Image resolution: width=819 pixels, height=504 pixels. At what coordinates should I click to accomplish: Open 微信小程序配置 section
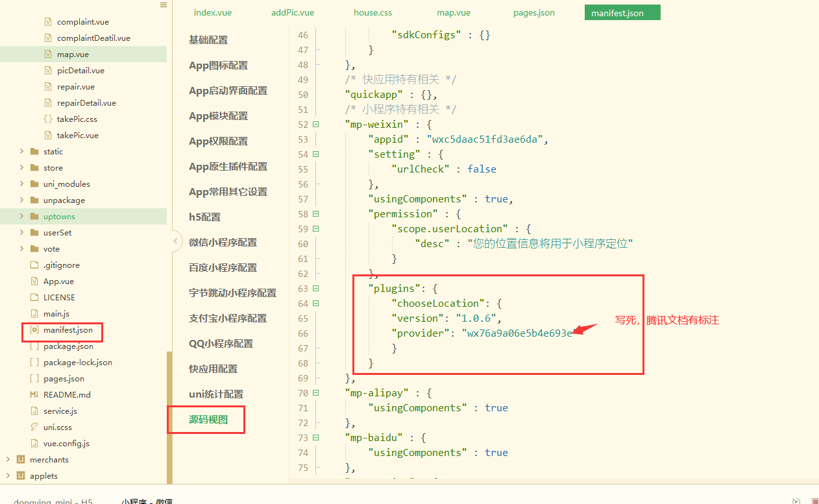223,243
